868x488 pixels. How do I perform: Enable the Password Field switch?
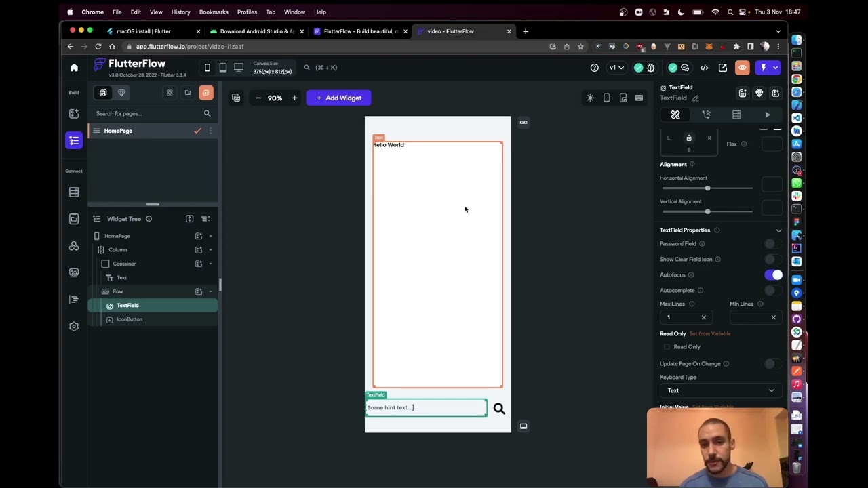coord(772,244)
